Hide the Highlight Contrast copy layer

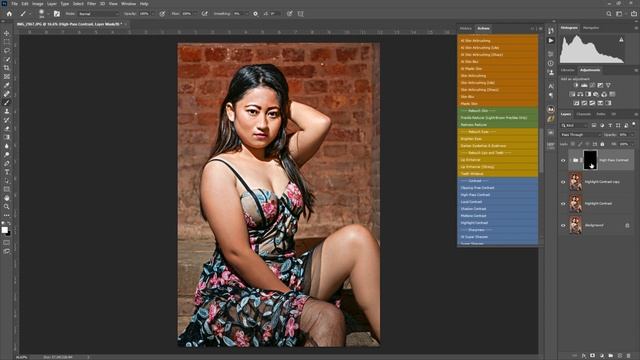click(563, 182)
